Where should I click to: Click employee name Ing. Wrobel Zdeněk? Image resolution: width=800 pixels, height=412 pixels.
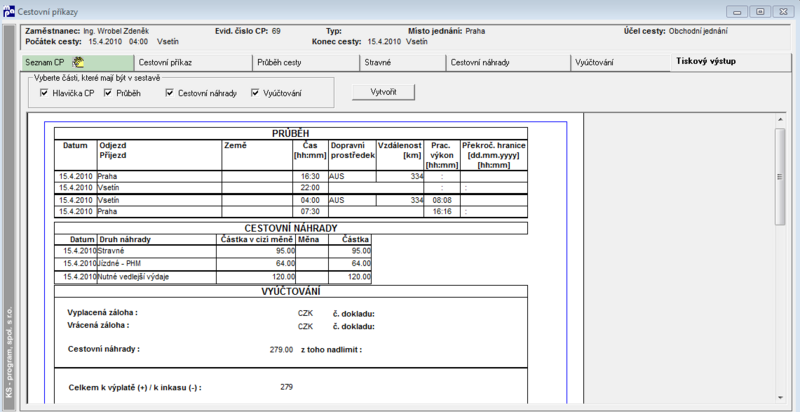point(116,31)
